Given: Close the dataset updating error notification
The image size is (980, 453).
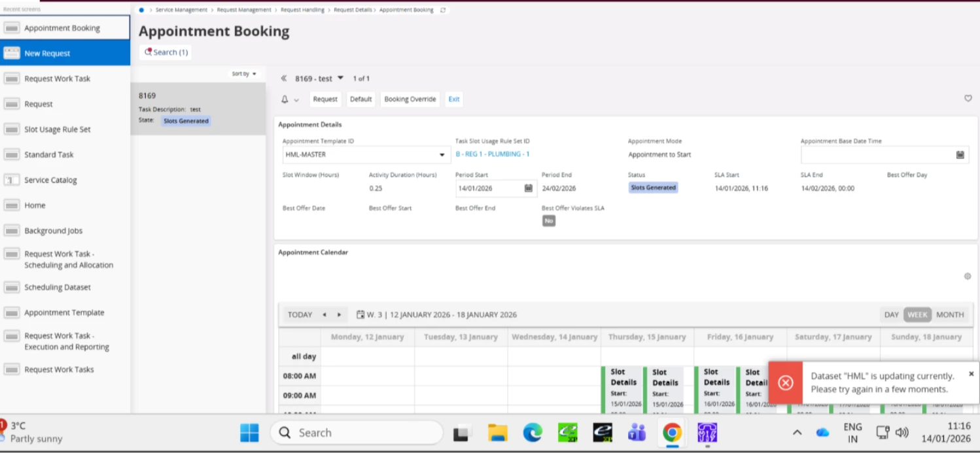Looking at the screenshot, I should pyautogui.click(x=971, y=374).
